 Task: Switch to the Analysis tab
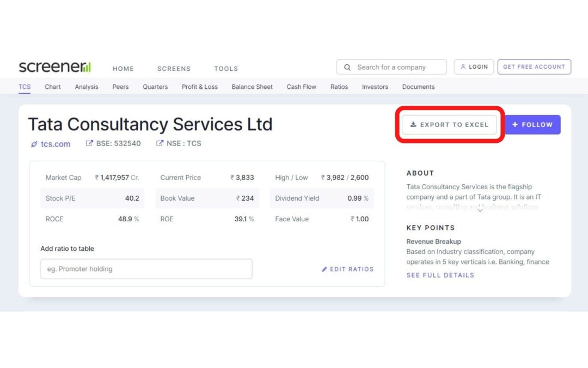click(x=87, y=87)
